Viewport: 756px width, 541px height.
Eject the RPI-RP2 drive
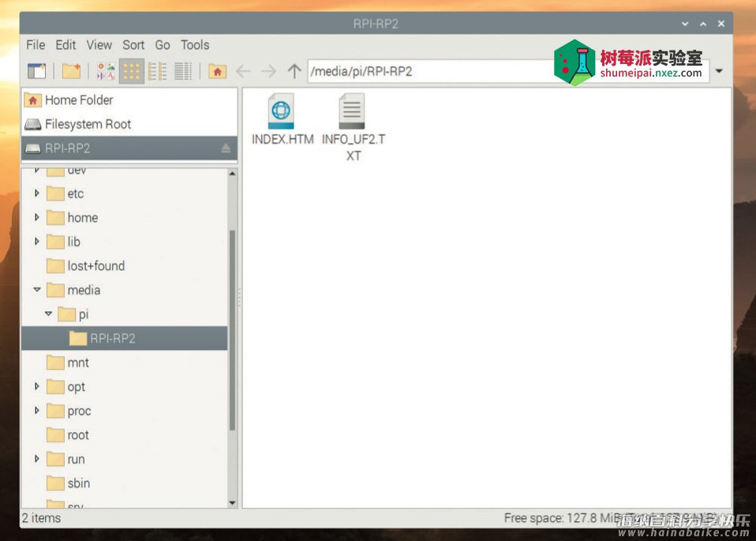pos(226,148)
